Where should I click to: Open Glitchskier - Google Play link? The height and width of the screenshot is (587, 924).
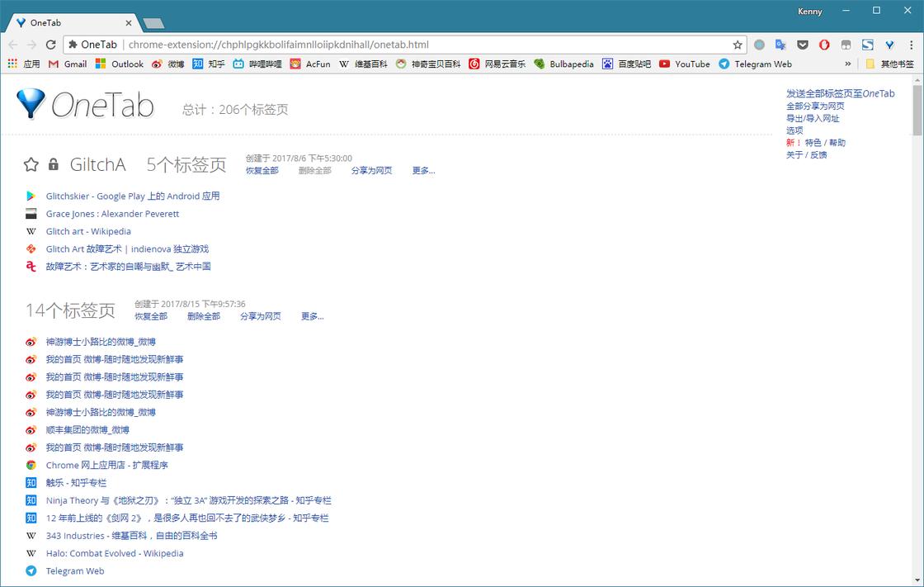pyautogui.click(x=133, y=196)
